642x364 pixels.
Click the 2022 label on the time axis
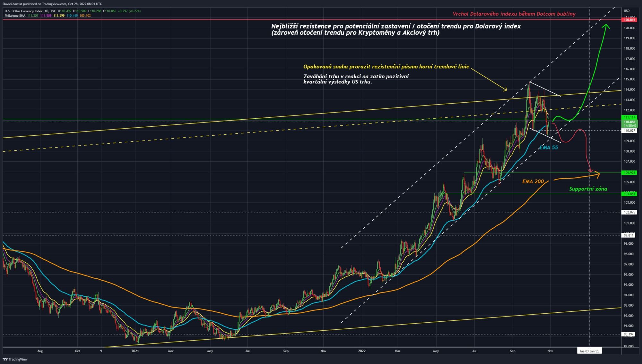(x=362, y=351)
